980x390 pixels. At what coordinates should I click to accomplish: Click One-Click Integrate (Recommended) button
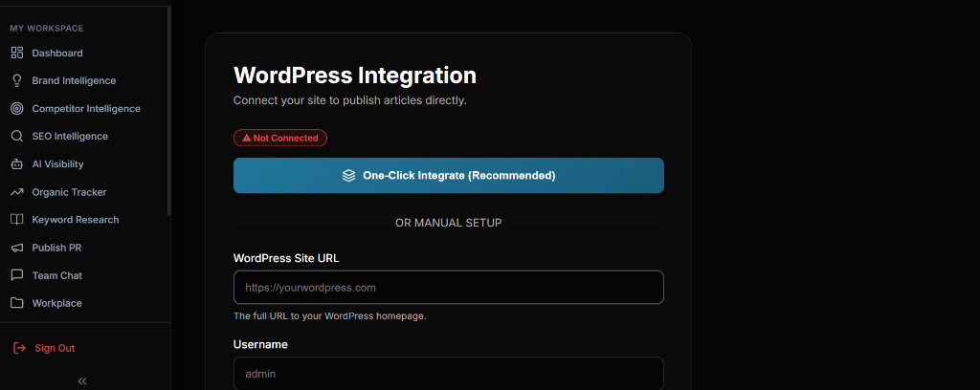tap(449, 175)
